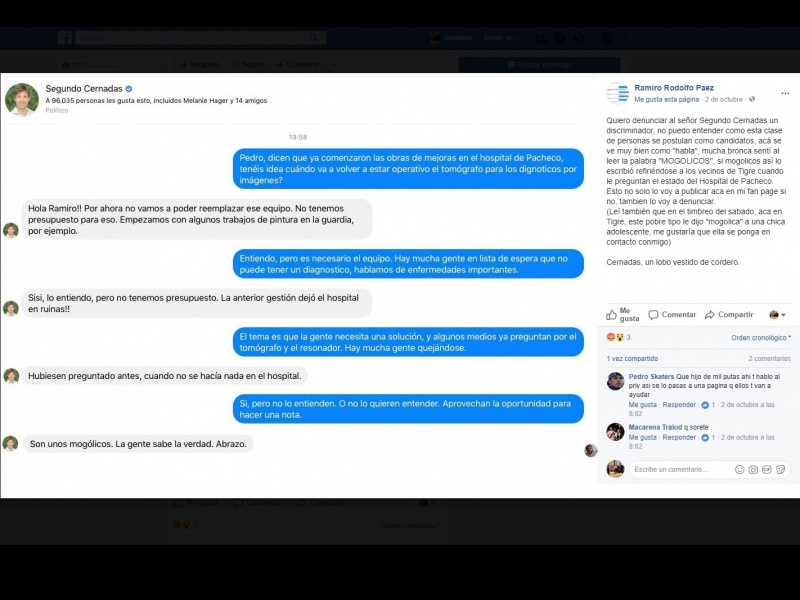
Task: Insert a GIF in the comment
Action: [x=767, y=469]
